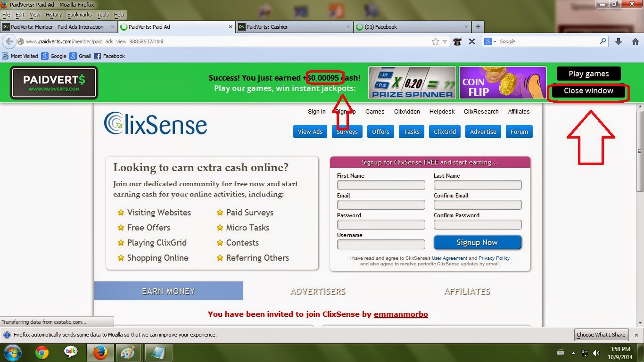Open the search engine Google dropdown

click(490, 41)
